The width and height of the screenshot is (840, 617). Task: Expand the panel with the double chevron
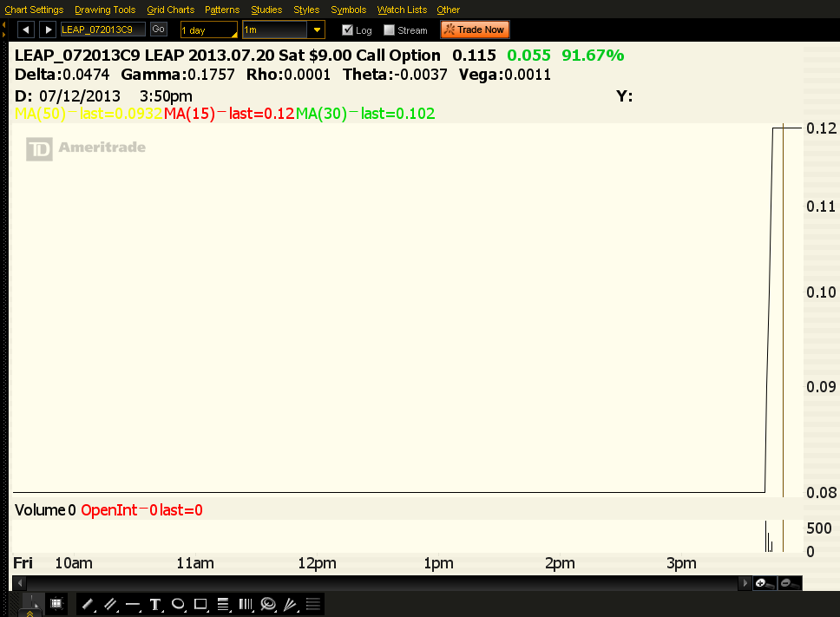tap(30, 613)
